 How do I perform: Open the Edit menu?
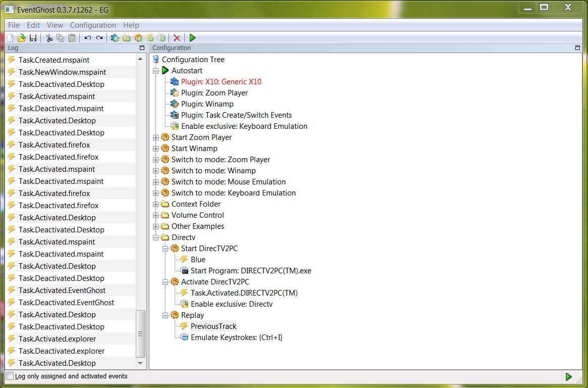point(33,25)
